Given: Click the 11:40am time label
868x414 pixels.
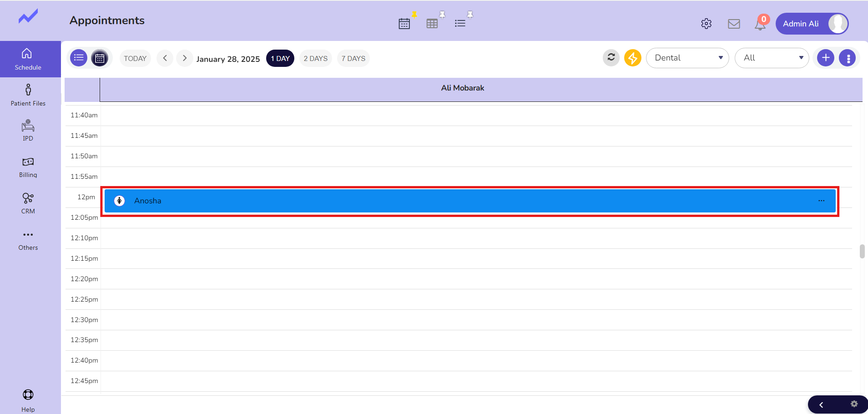Looking at the screenshot, I should pos(84,115).
